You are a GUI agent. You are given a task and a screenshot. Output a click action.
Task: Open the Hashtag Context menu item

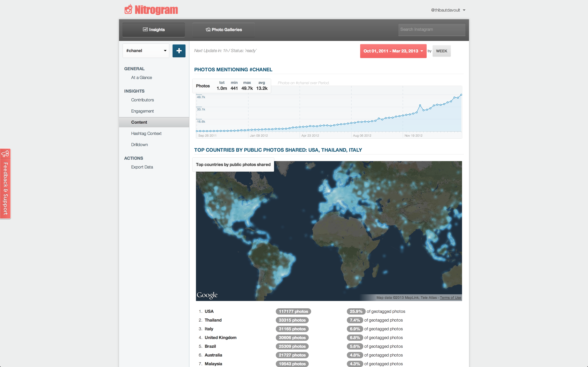point(146,133)
